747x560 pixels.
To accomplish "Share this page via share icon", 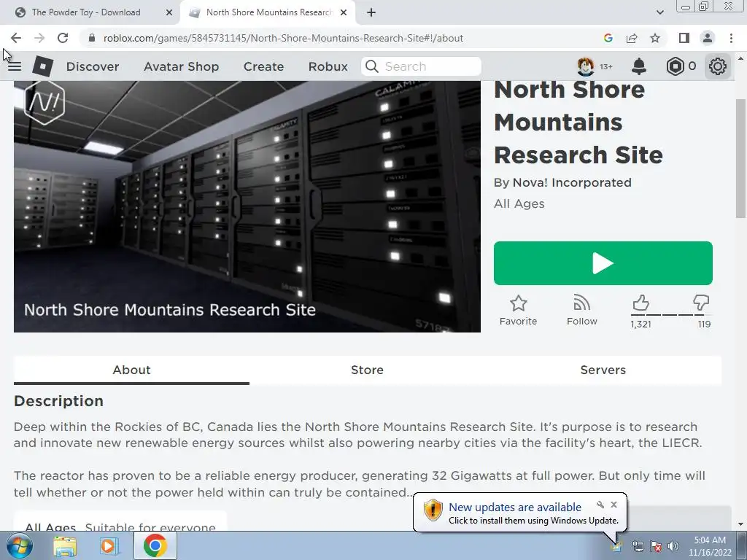I will [632, 38].
